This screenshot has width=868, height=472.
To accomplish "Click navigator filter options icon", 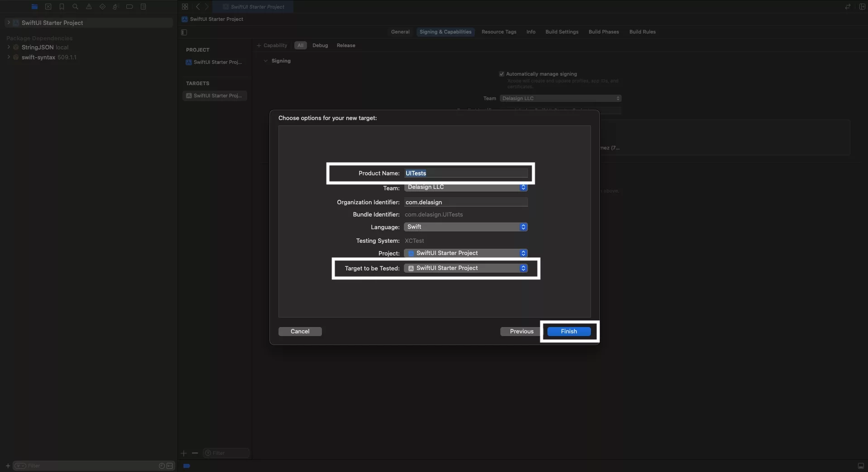I will pyautogui.click(x=20, y=466).
